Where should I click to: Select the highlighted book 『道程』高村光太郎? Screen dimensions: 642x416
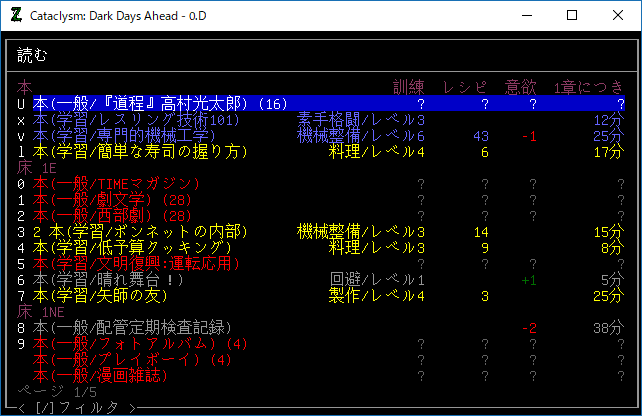click(160, 104)
